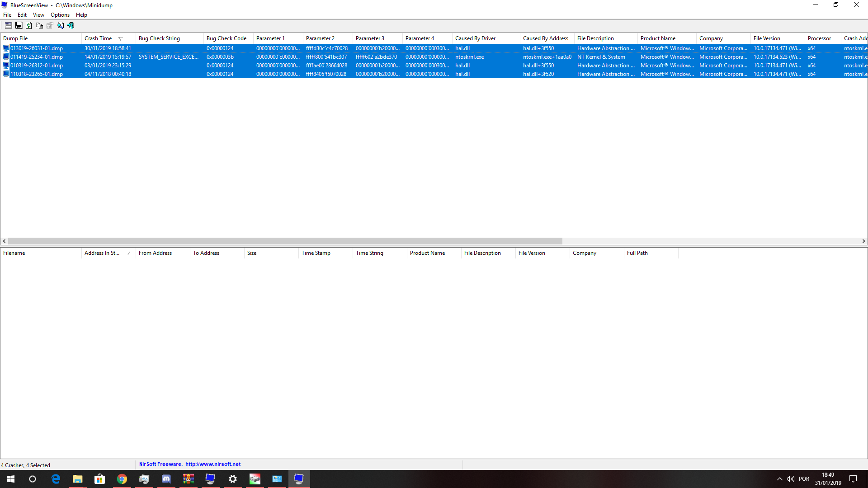
Task: Open the File menu
Action: [7, 15]
